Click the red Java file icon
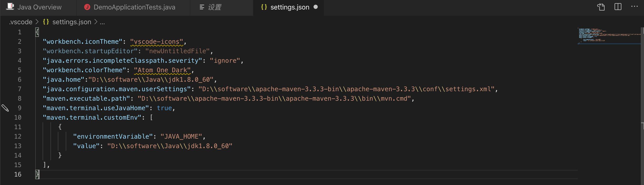Image resolution: width=644 pixels, height=185 pixels. click(x=87, y=7)
